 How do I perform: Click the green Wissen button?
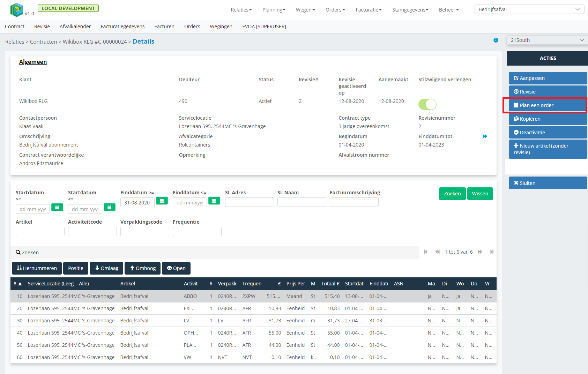(x=480, y=194)
